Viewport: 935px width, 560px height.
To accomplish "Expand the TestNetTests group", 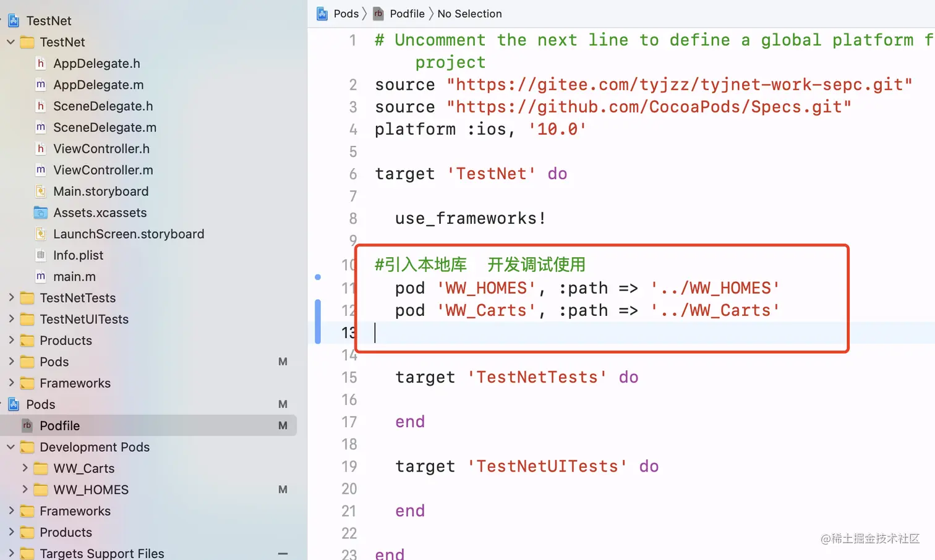I will (11, 298).
